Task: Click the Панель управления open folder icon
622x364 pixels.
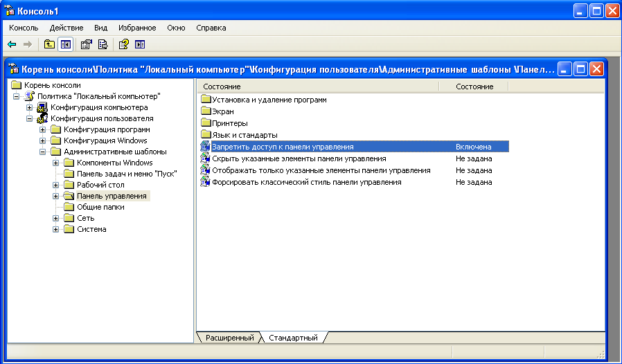Action: (69, 196)
